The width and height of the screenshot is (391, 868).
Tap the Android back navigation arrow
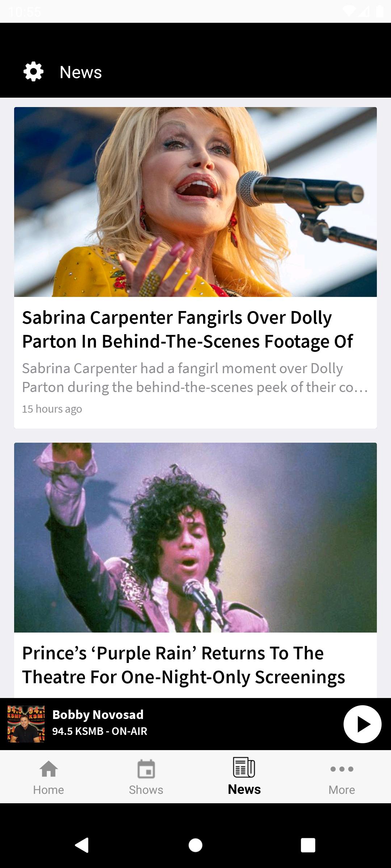[82, 845]
